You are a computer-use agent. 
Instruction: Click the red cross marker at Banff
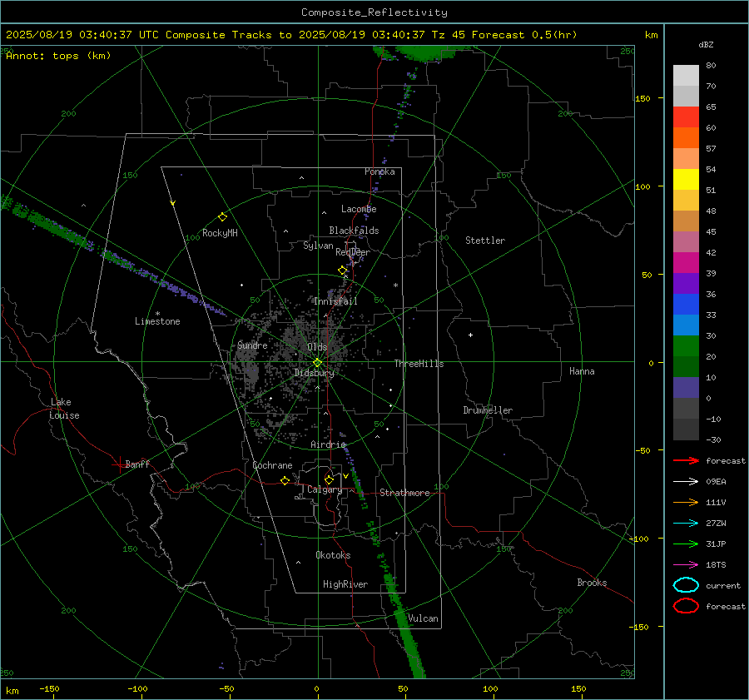119,464
